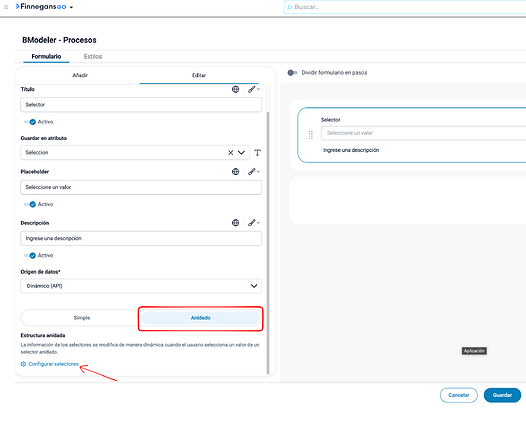Toggle Activo switch under Título
Viewport: 526px width, 423px height.
pos(30,122)
